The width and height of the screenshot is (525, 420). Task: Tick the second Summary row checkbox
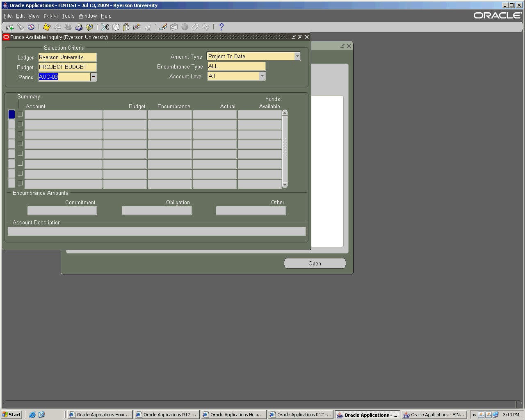20,124
